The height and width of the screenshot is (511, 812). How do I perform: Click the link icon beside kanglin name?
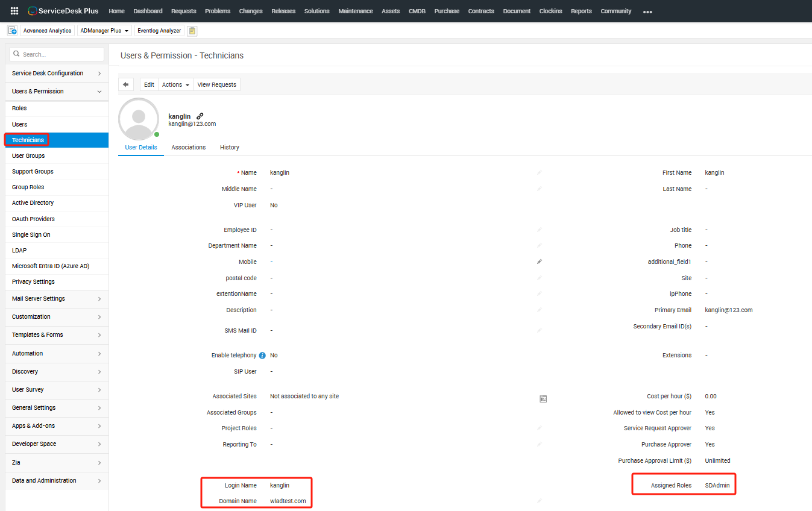click(200, 116)
